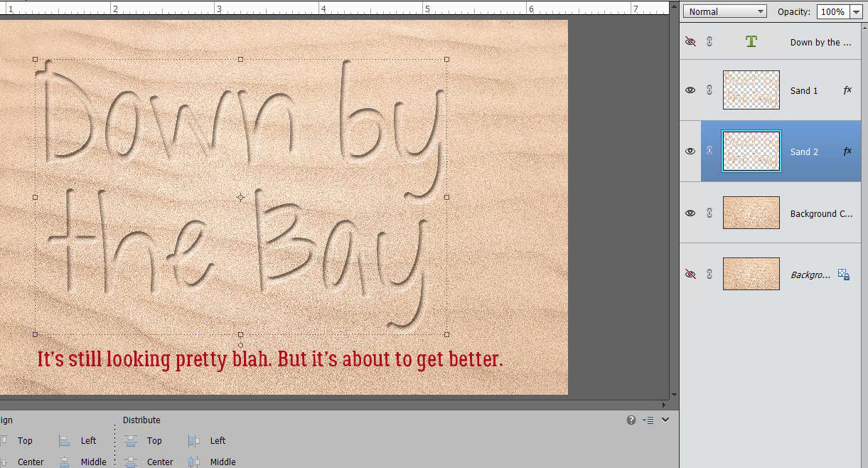Click the lock icon on the locked Background layer
This screenshot has height=468, width=868.
(844, 274)
